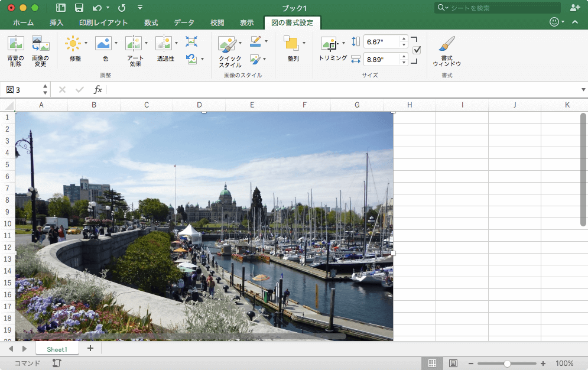Click the compress pictures icon
This screenshot has width=588, height=370.
click(x=191, y=41)
